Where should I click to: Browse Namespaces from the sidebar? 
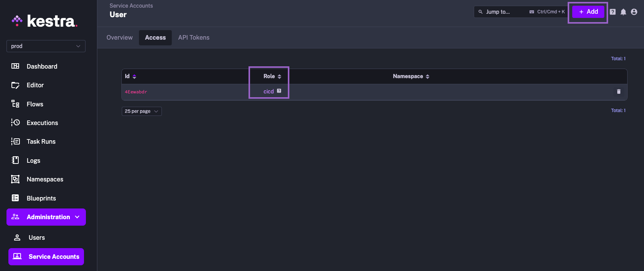(x=44, y=179)
